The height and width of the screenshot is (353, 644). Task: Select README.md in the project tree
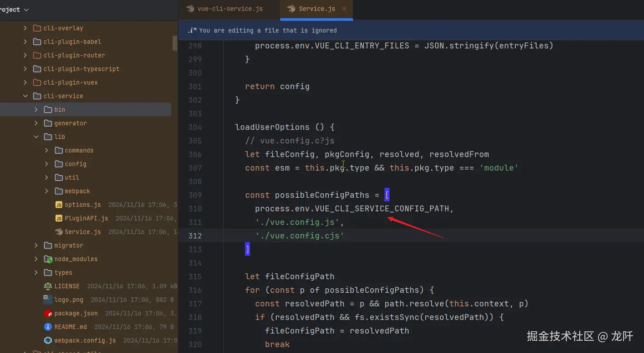click(71, 327)
